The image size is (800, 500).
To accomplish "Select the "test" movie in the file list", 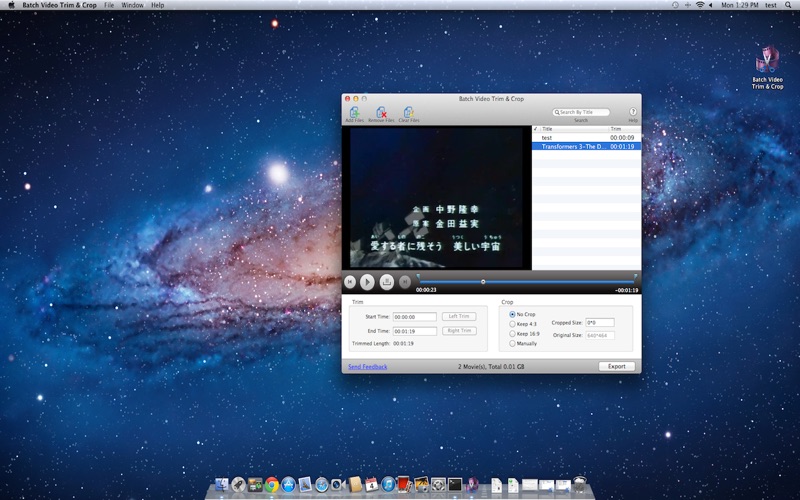I will 547,137.
